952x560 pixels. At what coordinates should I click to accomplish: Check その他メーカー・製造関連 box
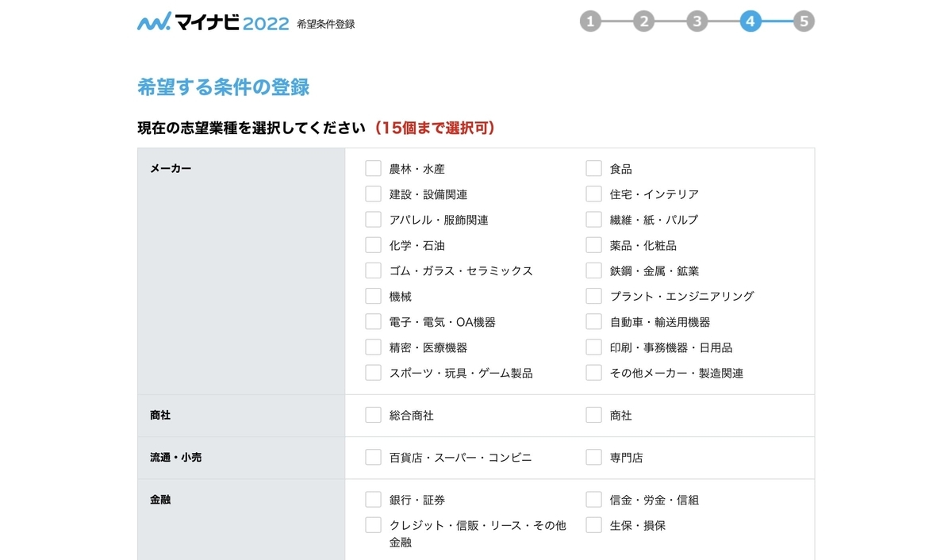593,372
